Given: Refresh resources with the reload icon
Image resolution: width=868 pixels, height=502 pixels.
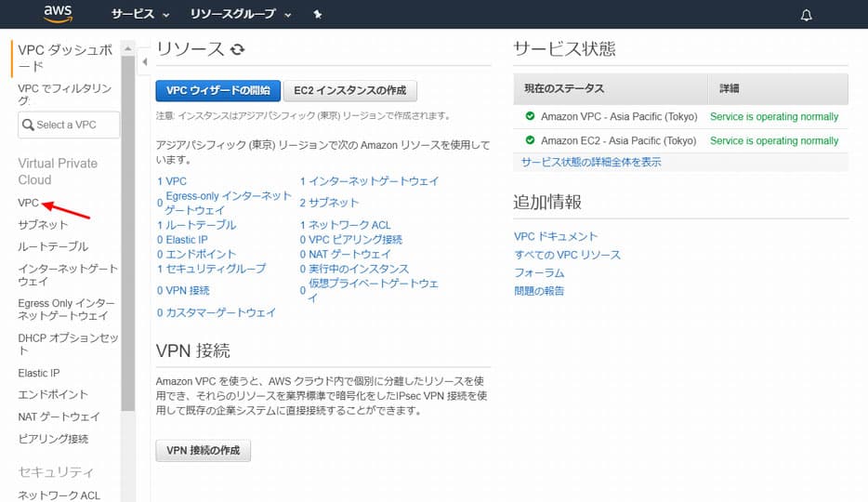Looking at the screenshot, I should pyautogui.click(x=238, y=49).
